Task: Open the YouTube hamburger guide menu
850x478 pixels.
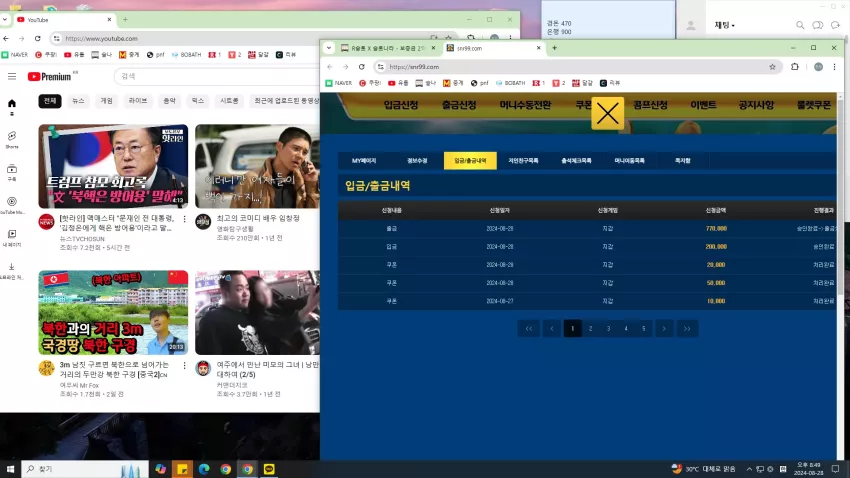Action: point(12,76)
